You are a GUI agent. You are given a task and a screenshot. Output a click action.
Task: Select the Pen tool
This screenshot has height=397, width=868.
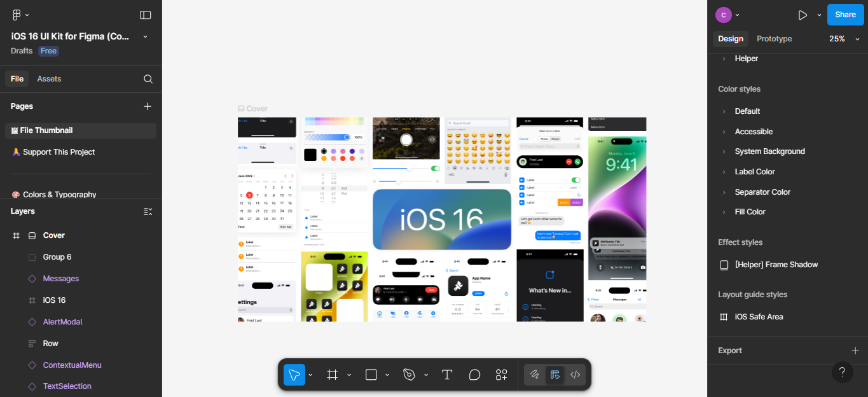409,375
